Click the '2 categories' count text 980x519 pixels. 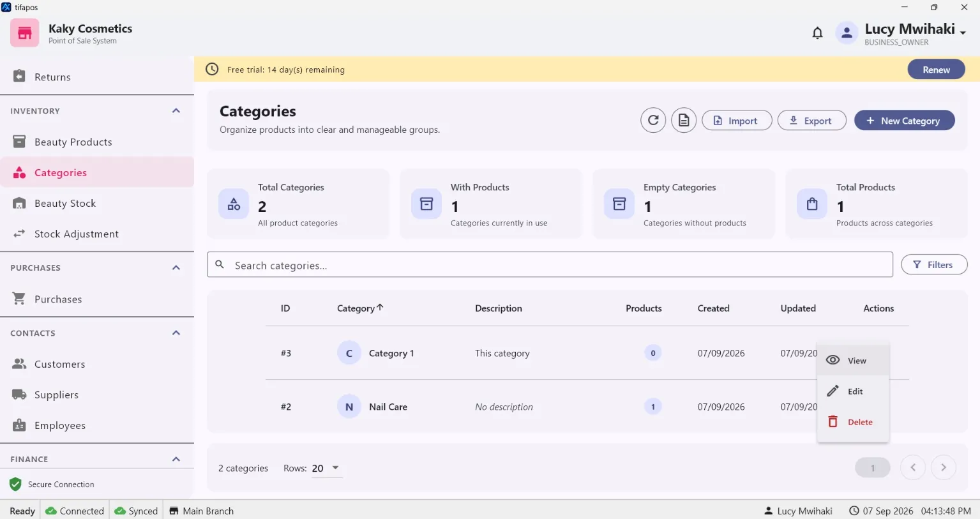click(243, 468)
